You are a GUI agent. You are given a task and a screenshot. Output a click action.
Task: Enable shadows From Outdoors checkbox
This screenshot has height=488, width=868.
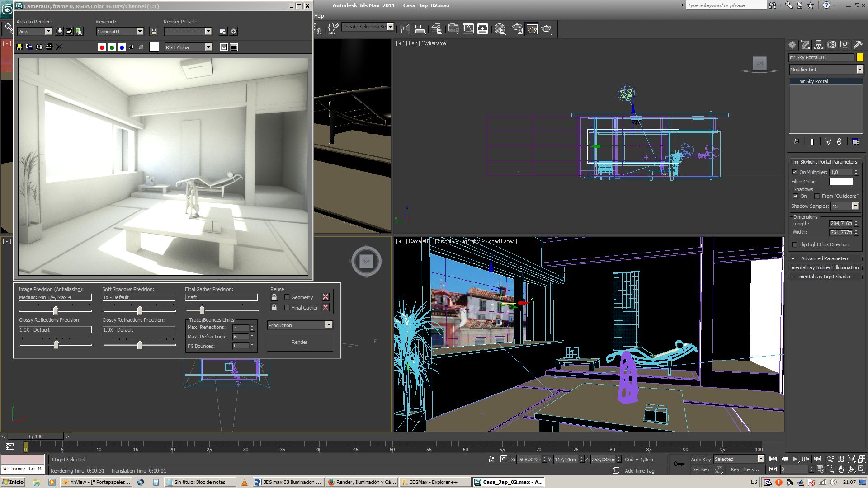817,196
